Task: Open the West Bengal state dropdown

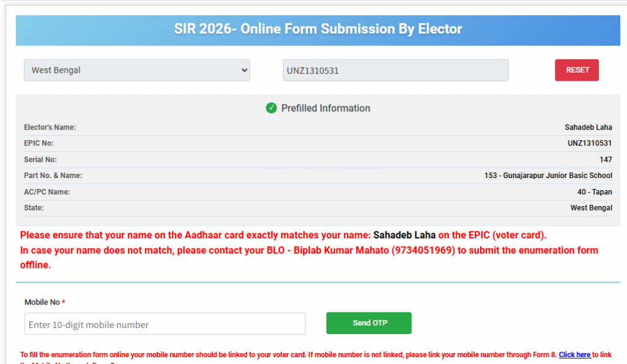Action: 137,70
